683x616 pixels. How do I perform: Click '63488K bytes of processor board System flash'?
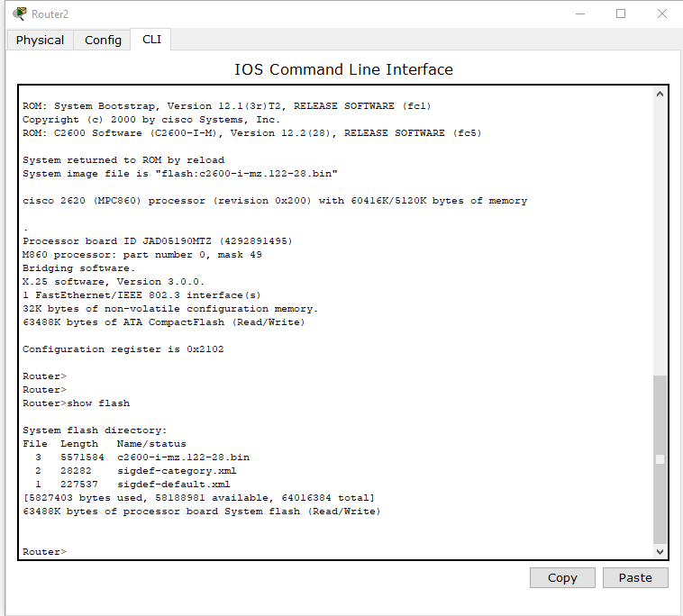(202, 512)
